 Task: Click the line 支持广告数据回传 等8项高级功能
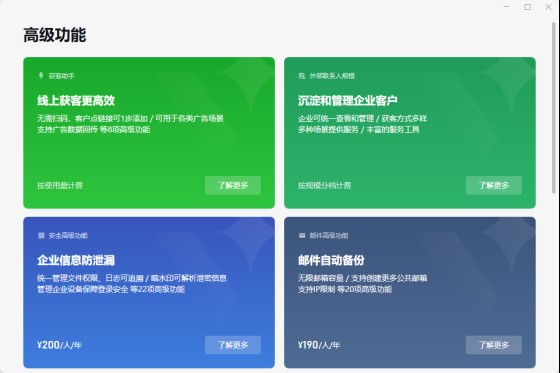pyautogui.click(x=94, y=129)
